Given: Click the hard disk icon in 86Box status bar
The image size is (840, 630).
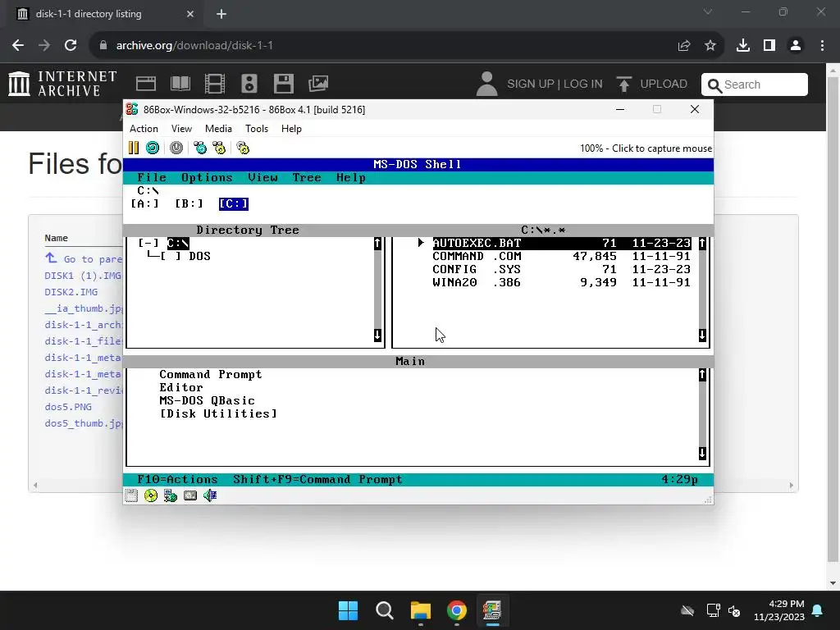Looking at the screenshot, I should 190,495.
